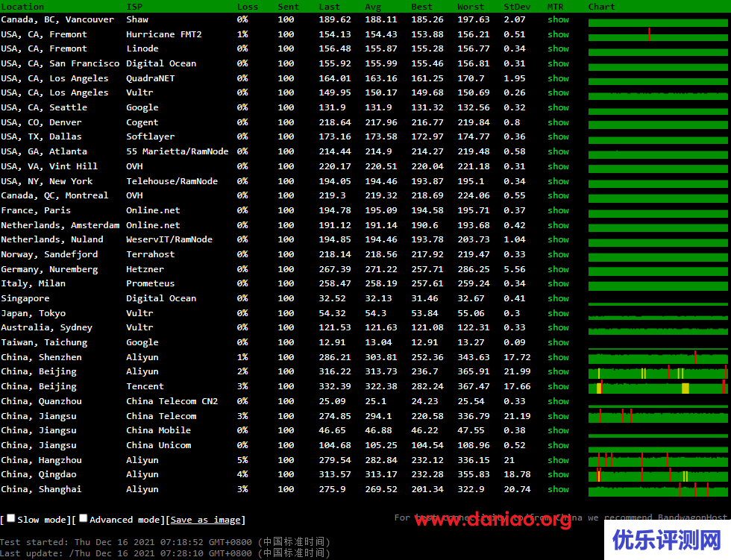Image resolution: width=731 pixels, height=560 pixels.
Task: Show MTR for Taiwan Taichung Google
Action: [x=558, y=342]
